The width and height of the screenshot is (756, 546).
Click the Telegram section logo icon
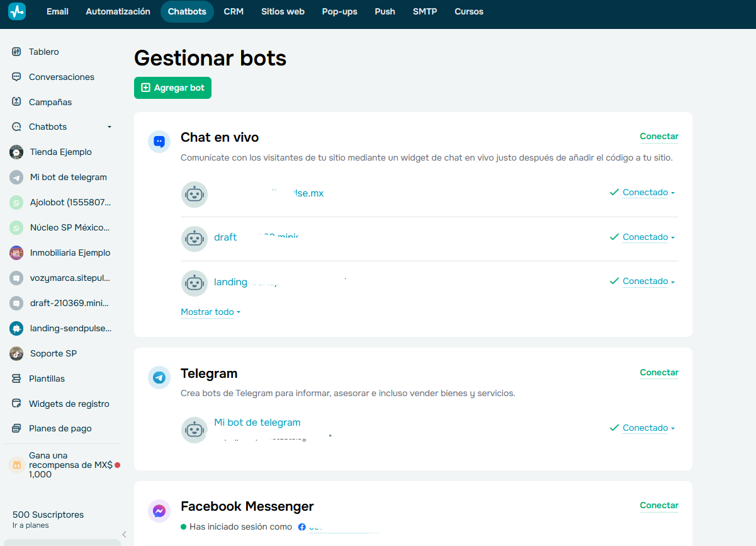pyautogui.click(x=159, y=377)
